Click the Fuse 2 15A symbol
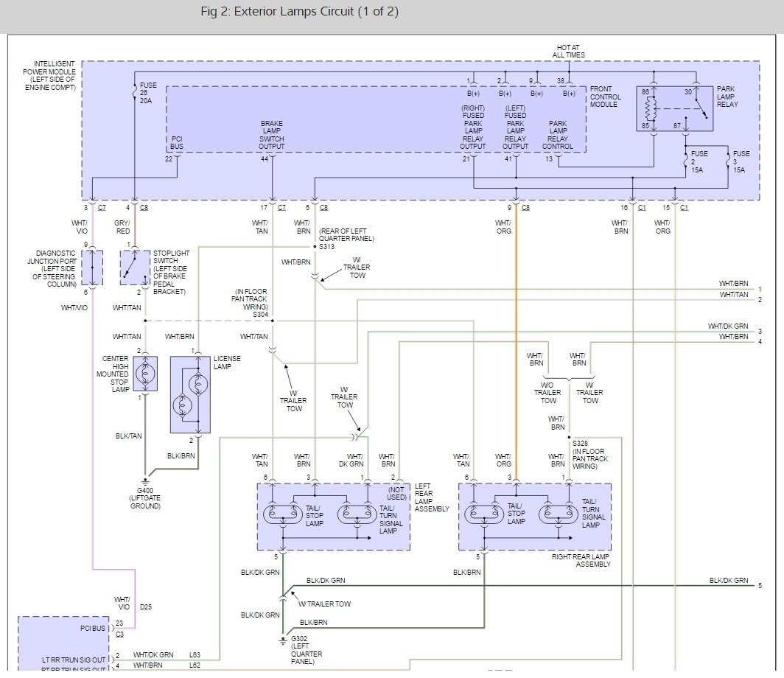The image size is (784, 678). [685, 161]
